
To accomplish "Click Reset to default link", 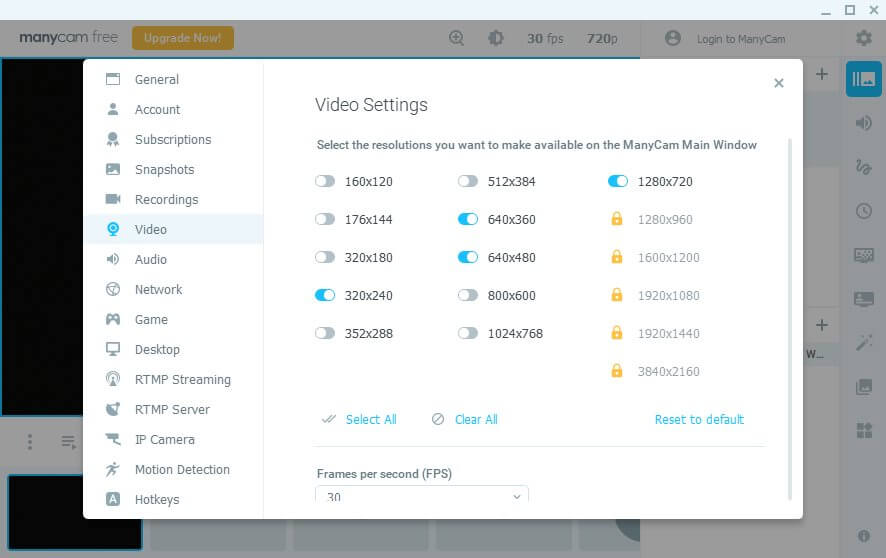I will (699, 420).
